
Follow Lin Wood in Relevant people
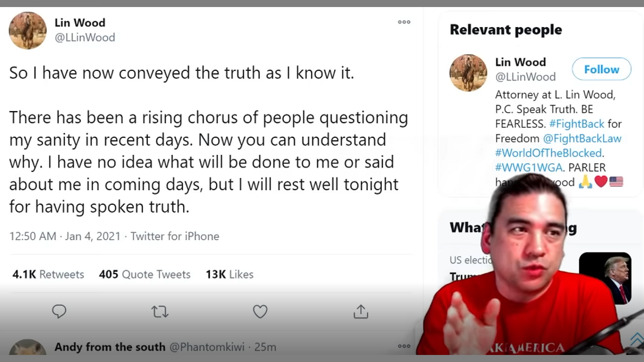601,69
